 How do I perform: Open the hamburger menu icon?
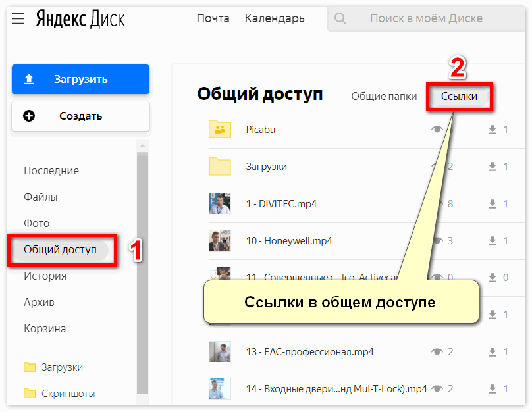18,18
